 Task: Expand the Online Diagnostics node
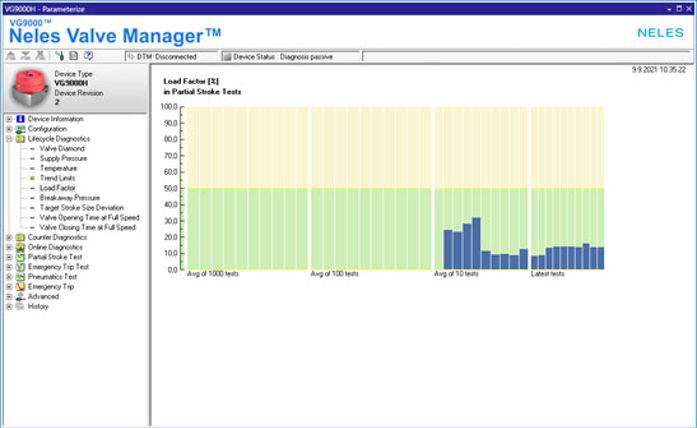[x=9, y=247]
